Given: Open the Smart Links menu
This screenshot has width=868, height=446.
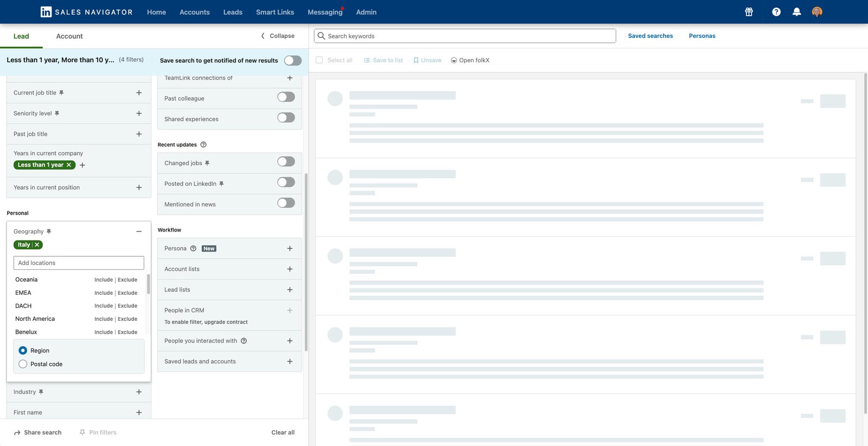Looking at the screenshot, I should click(x=275, y=12).
